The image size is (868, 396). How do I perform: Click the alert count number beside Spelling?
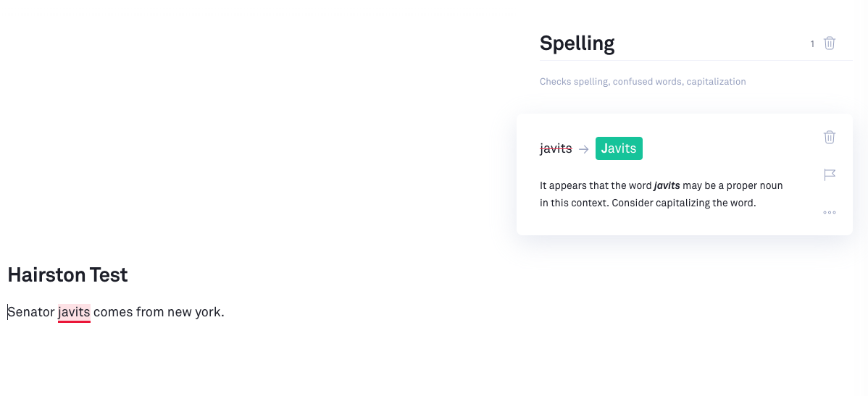click(812, 44)
